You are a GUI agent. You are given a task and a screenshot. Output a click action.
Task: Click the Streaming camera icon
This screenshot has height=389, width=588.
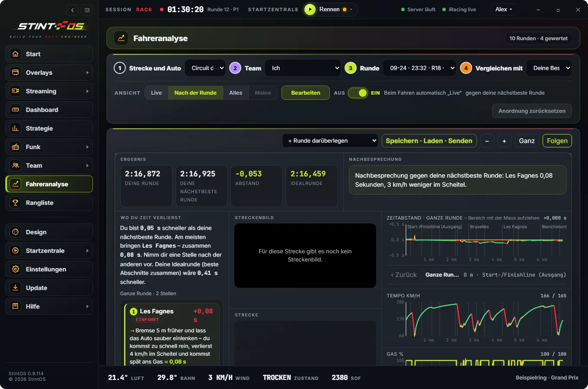tap(16, 91)
